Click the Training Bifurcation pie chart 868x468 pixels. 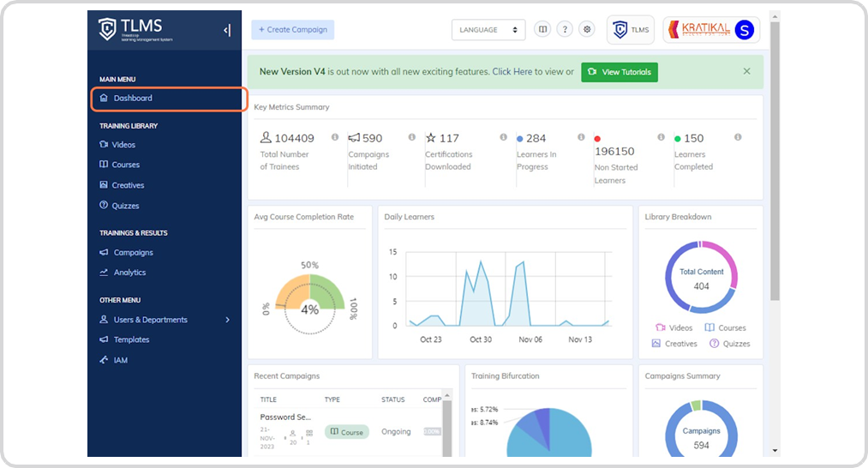(549, 433)
